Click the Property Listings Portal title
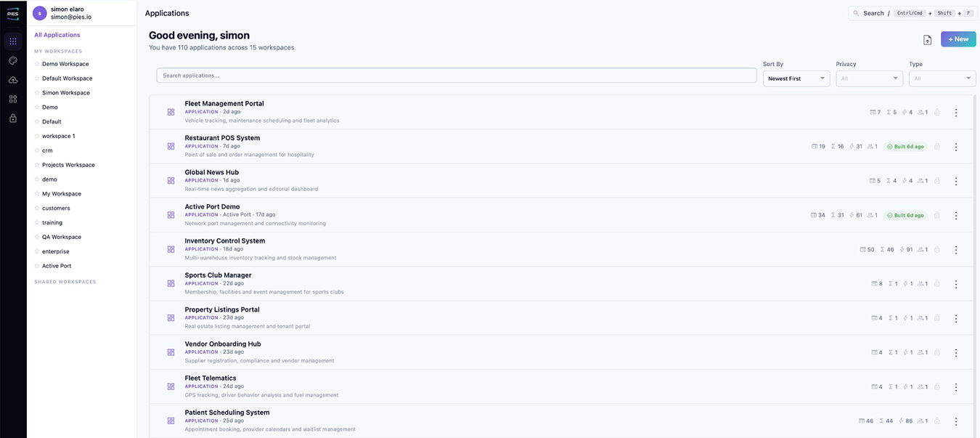 click(x=222, y=309)
